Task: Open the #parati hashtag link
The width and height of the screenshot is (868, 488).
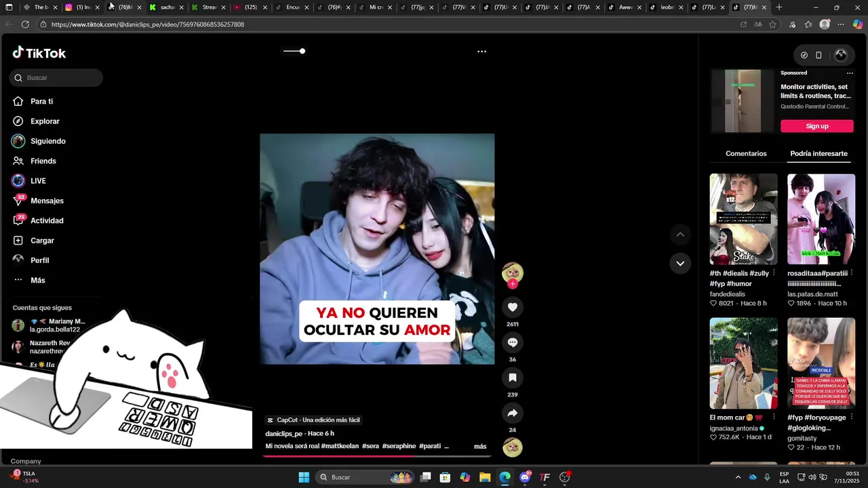Action: [430, 446]
